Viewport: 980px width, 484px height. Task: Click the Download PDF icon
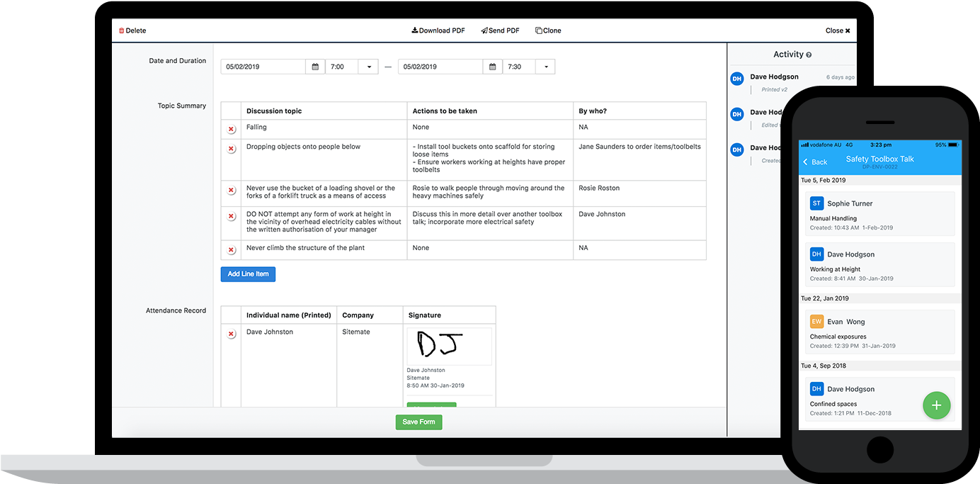(x=414, y=30)
